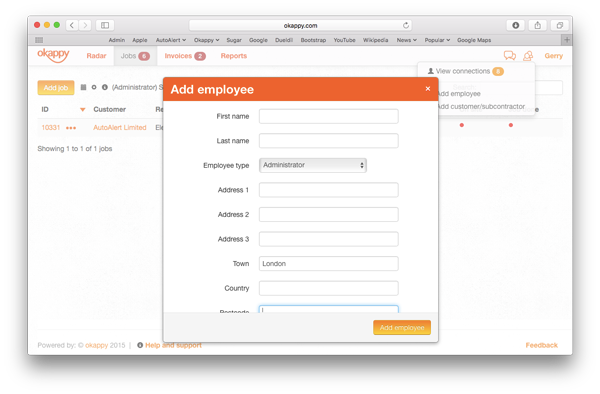Open the Apple bookmark
This screenshot has width=600, height=394.
(140, 40)
